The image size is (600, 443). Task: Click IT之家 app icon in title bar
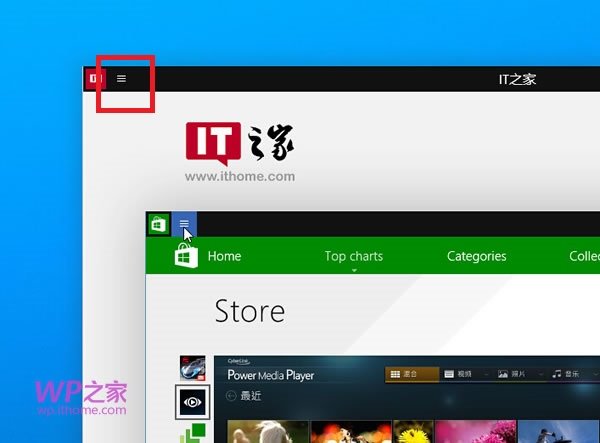[x=95, y=79]
